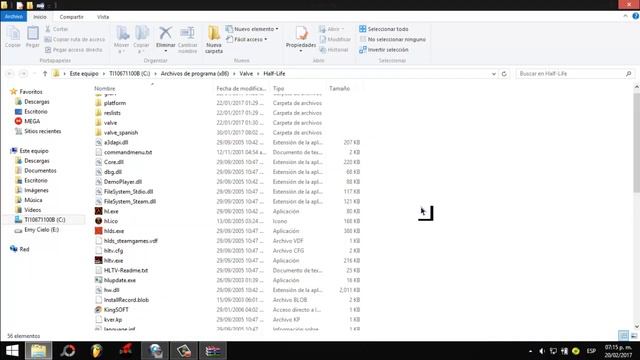Select the Emy Cielo (E:) drive
Image resolution: width=640 pixels, height=360 pixels.
click(x=41, y=229)
